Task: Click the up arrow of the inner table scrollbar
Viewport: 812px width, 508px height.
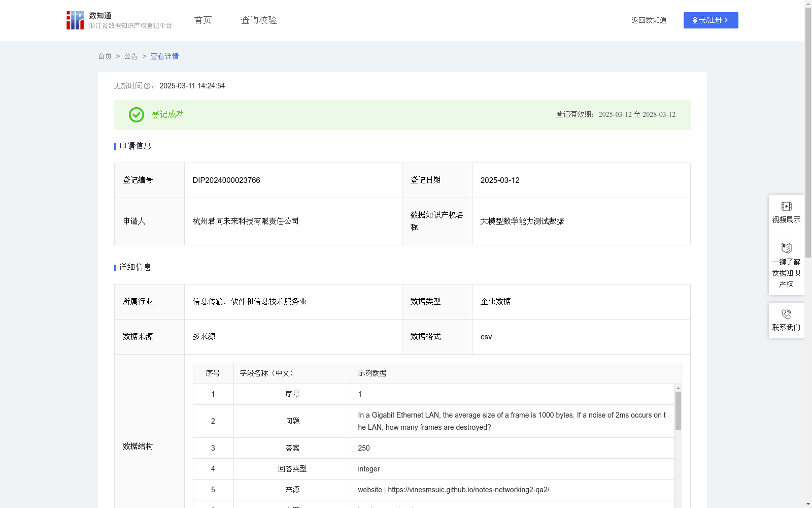Action: [x=678, y=388]
